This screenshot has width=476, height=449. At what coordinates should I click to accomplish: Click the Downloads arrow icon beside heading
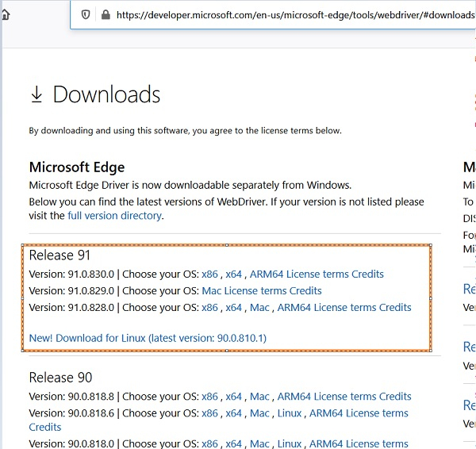click(x=36, y=95)
